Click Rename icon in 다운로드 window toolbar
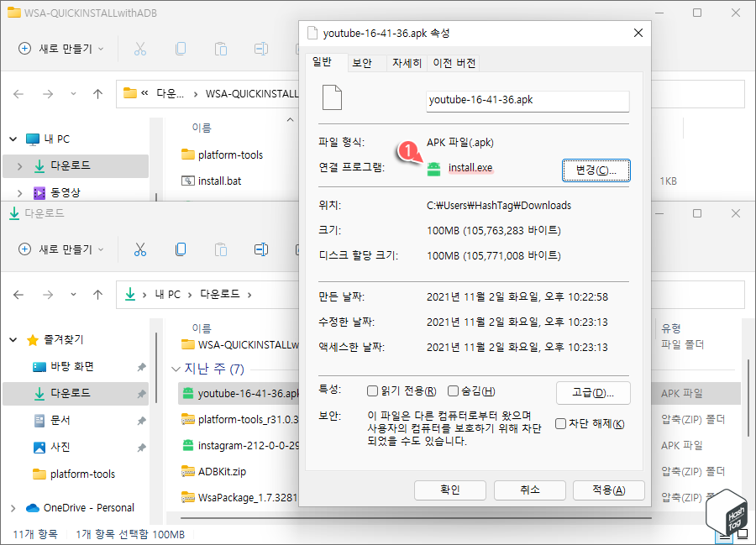The height and width of the screenshot is (545, 756). click(x=261, y=249)
